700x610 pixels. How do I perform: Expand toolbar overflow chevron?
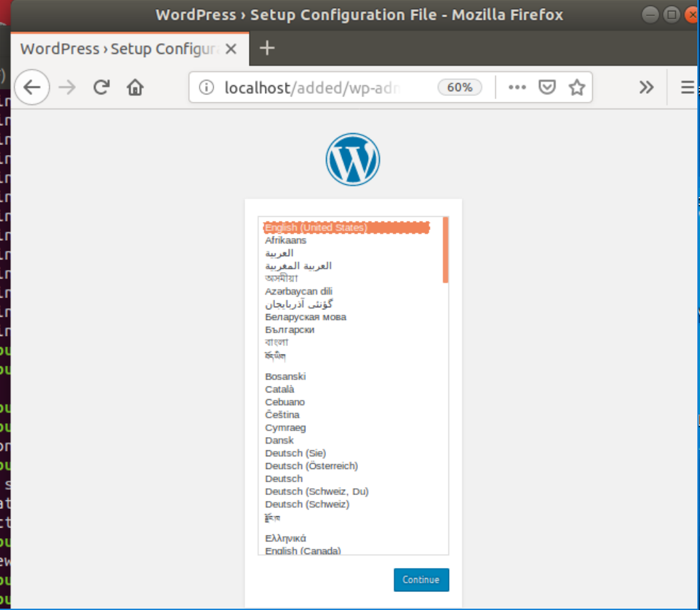[x=646, y=87]
